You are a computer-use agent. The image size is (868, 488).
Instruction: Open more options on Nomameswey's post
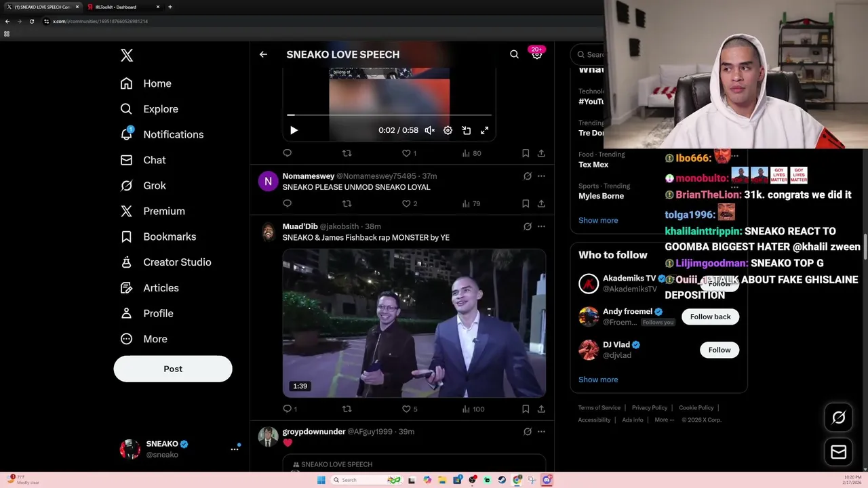tap(541, 176)
